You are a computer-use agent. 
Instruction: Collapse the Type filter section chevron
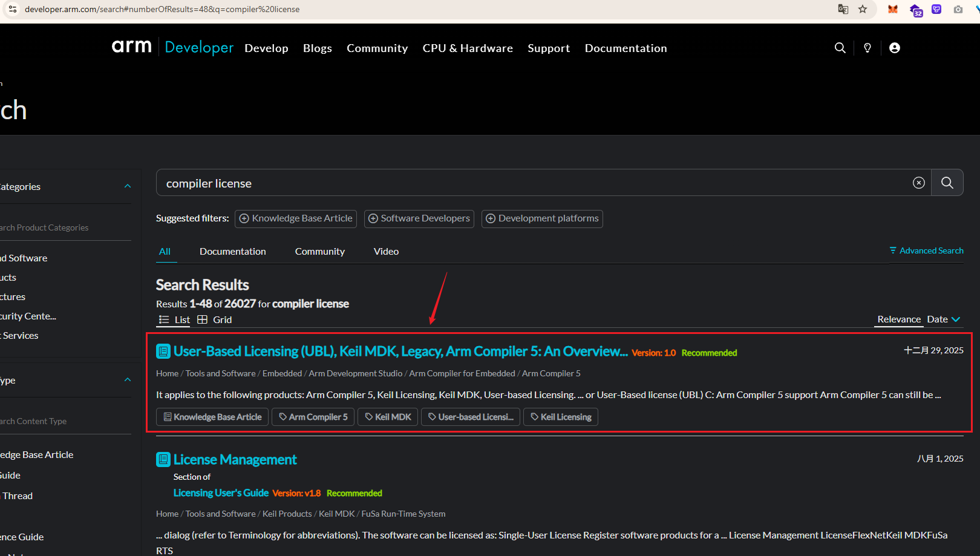click(x=128, y=380)
